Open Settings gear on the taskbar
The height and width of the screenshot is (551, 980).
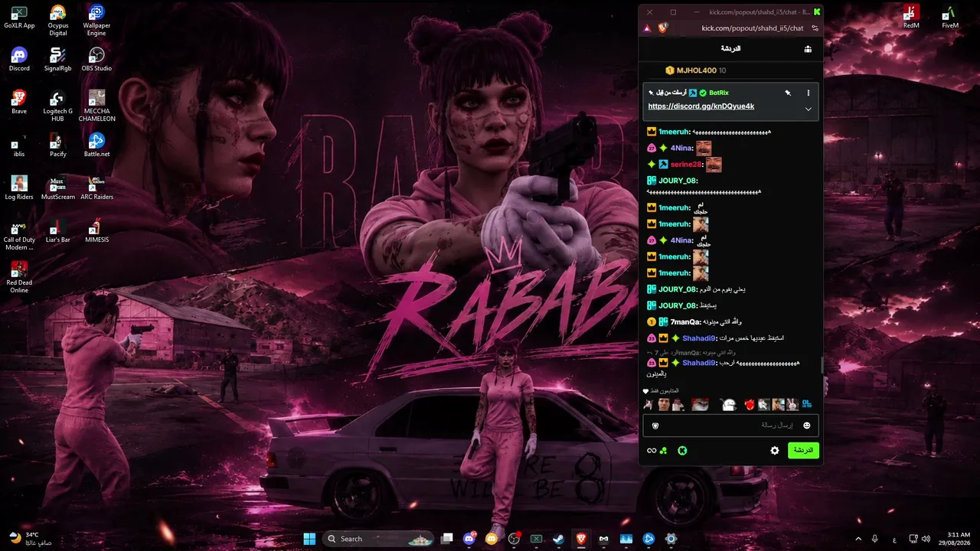(671, 539)
